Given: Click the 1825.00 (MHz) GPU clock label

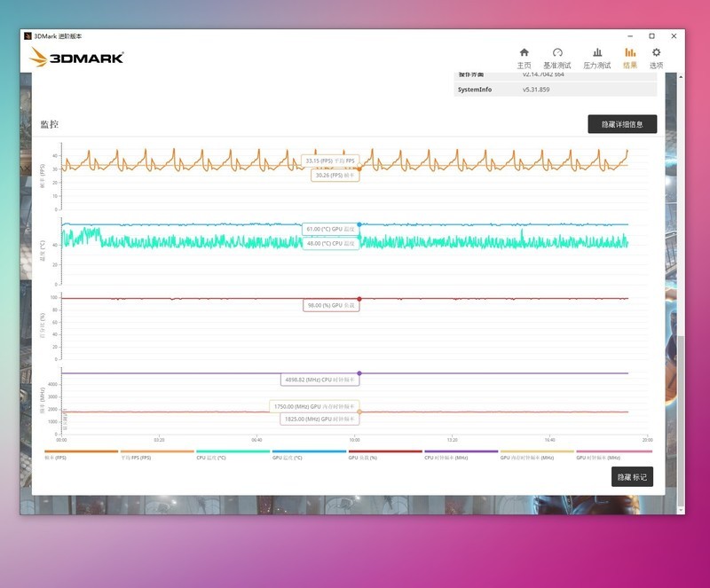Looking at the screenshot, I should [319, 419].
